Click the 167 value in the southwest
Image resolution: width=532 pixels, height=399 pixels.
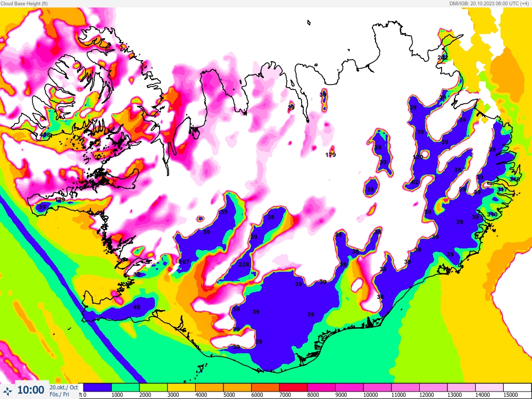point(184,262)
